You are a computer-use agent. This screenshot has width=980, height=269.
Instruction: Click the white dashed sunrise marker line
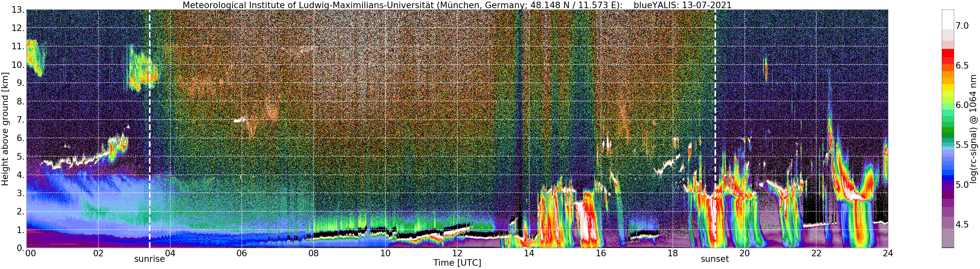coord(150,129)
